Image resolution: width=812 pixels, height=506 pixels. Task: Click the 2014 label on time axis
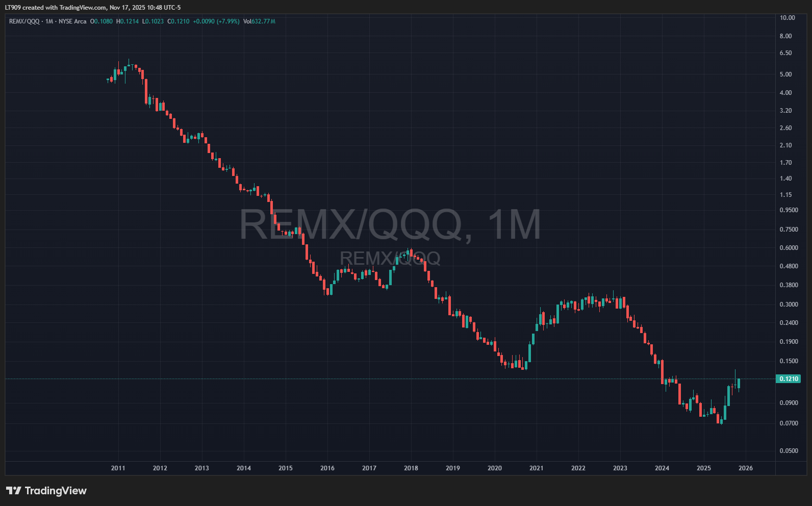point(244,468)
